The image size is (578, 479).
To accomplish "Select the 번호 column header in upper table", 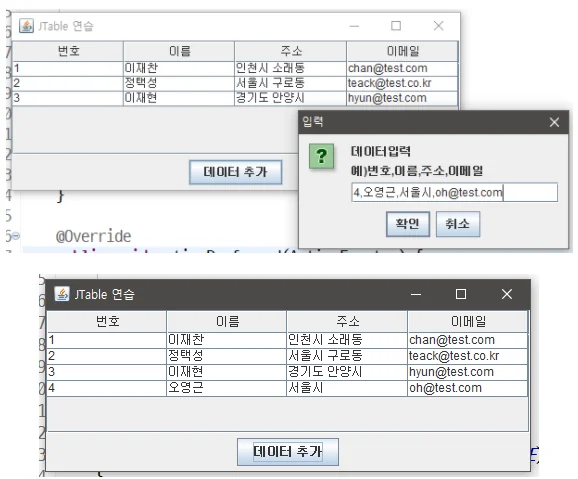I will 68,51.
